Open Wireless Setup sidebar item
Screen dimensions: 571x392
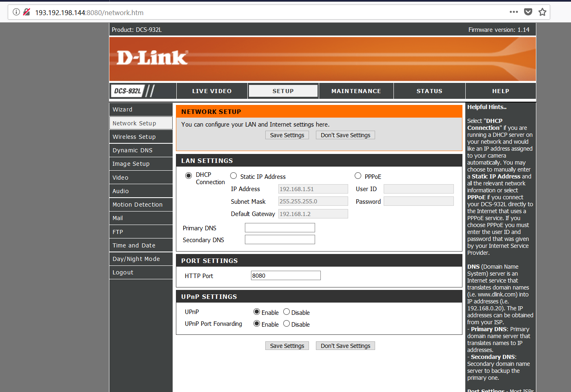(x=141, y=137)
